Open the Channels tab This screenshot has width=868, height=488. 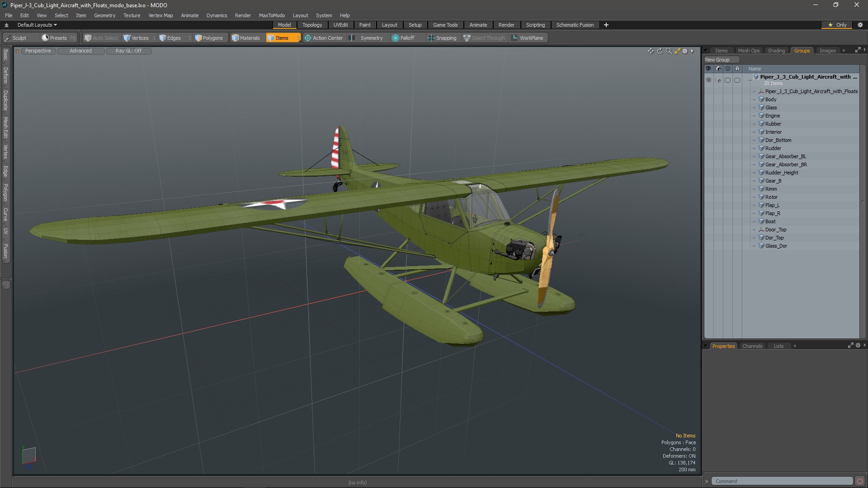coord(752,346)
